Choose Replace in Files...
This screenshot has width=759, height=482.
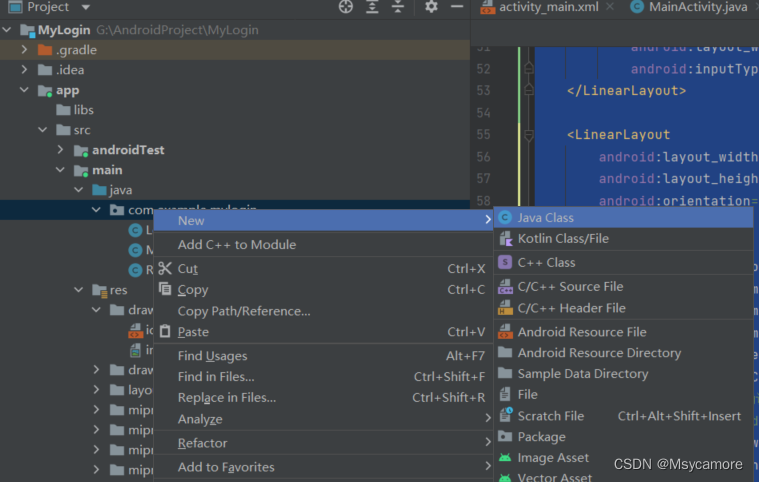pyautogui.click(x=323, y=397)
